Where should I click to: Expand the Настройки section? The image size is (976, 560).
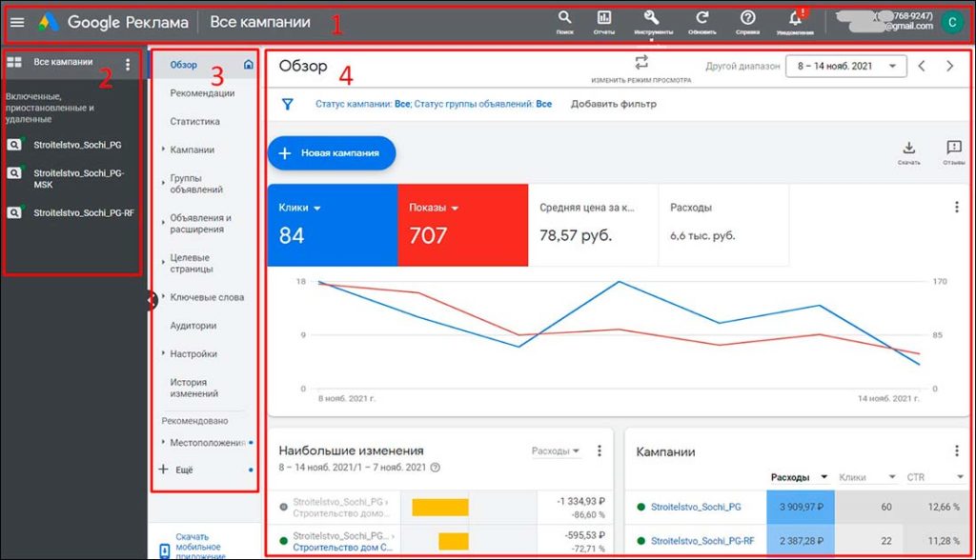(x=163, y=353)
